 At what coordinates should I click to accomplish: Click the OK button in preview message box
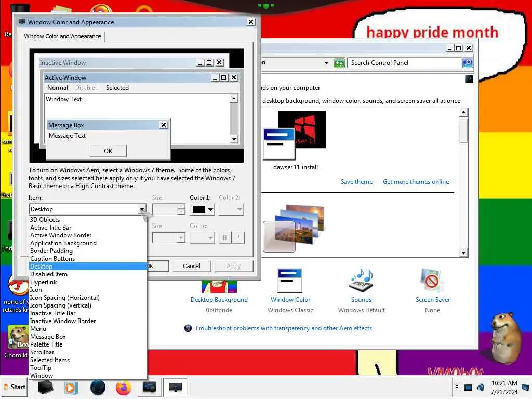[x=108, y=151]
